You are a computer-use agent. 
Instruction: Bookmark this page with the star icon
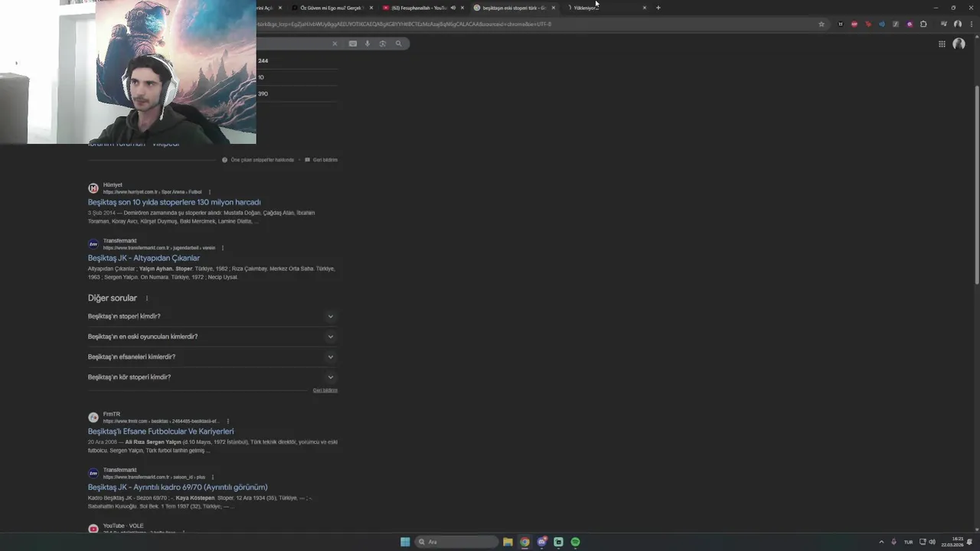[822, 24]
